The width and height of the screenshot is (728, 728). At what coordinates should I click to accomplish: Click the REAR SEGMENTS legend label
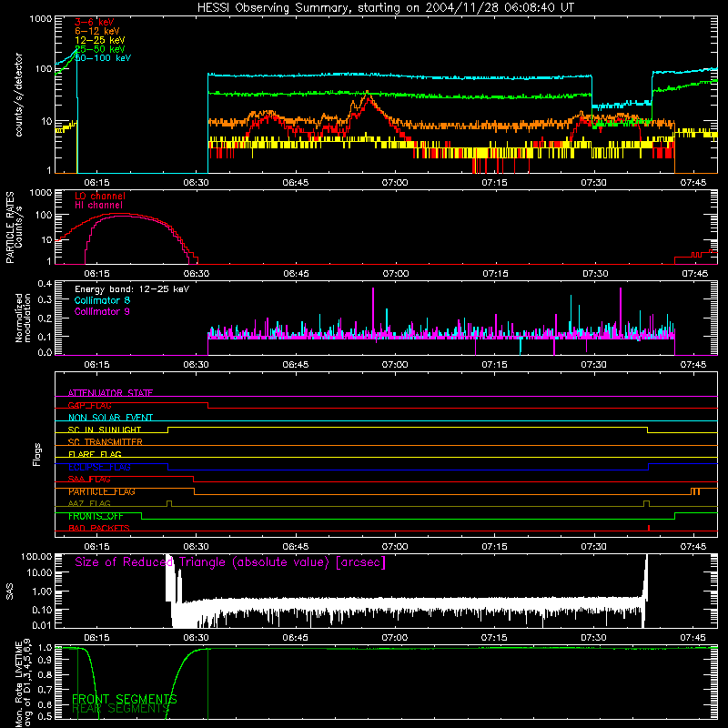tap(120, 709)
